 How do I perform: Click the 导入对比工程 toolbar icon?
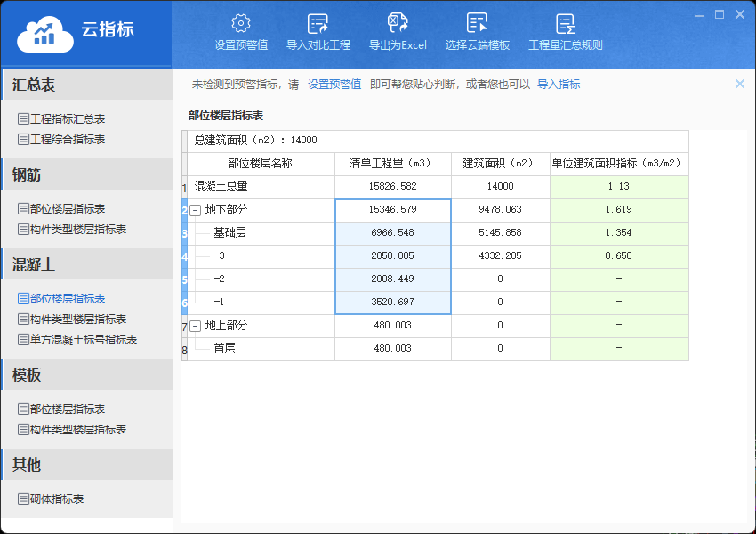coord(318,23)
